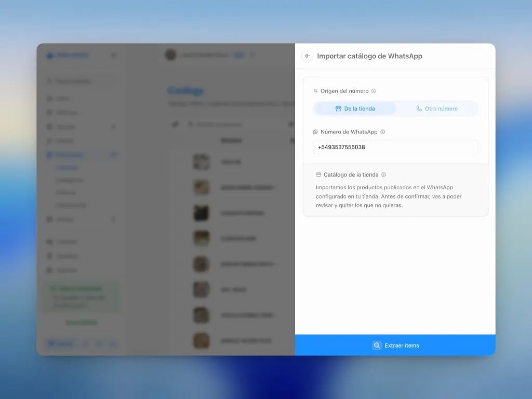Open info tooltip next to Número de WhatsApp
The width and height of the screenshot is (532, 399).
pos(383,132)
